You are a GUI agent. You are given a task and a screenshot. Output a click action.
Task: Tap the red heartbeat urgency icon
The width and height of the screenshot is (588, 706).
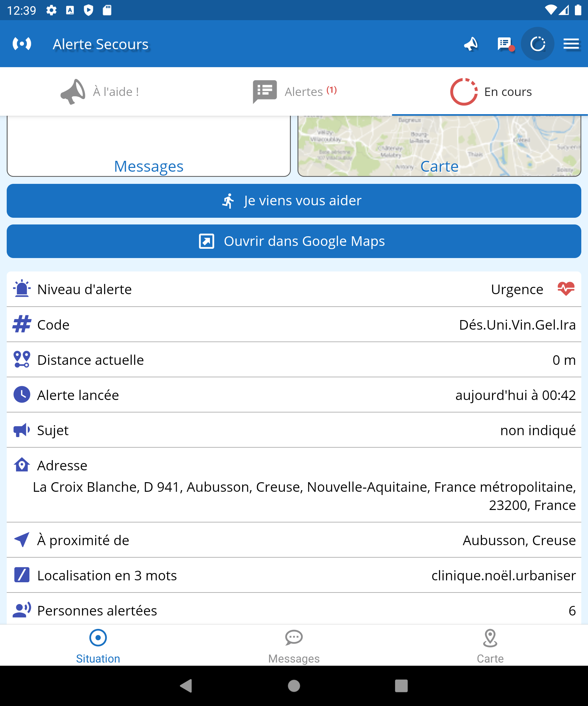click(x=566, y=289)
